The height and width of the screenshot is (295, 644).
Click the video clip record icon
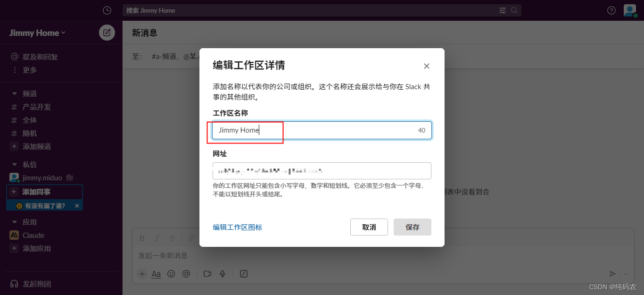click(x=207, y=274)
